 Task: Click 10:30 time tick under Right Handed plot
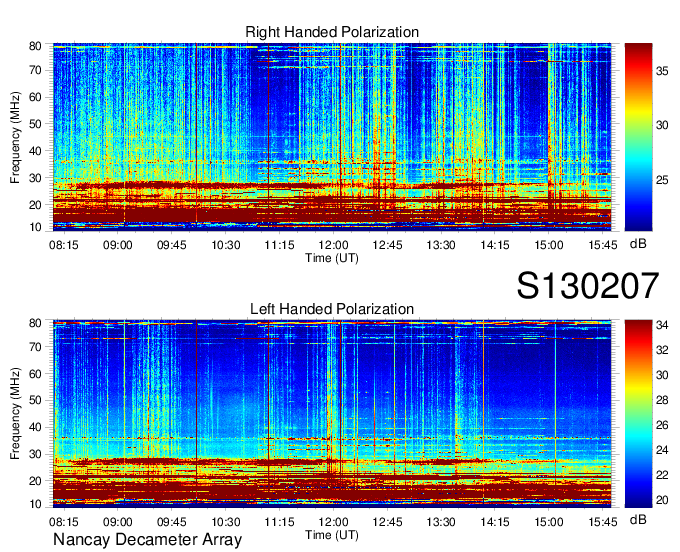226,245
